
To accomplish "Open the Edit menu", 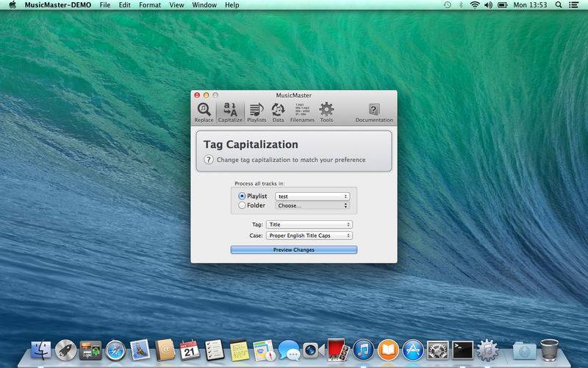I will pos(124,5).
